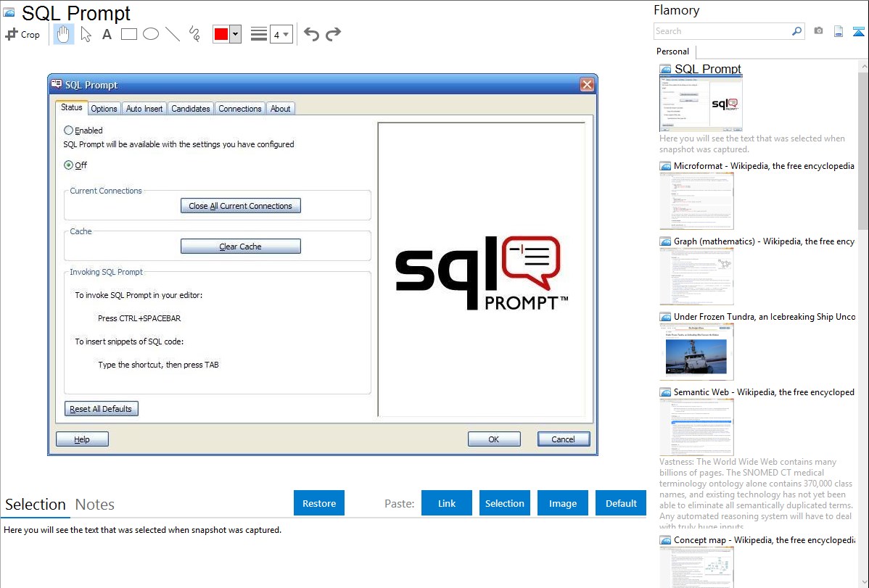This screenshot has width=869, height=588.
Task: Switch to the Status tab
Action: [x=72, y=107]
